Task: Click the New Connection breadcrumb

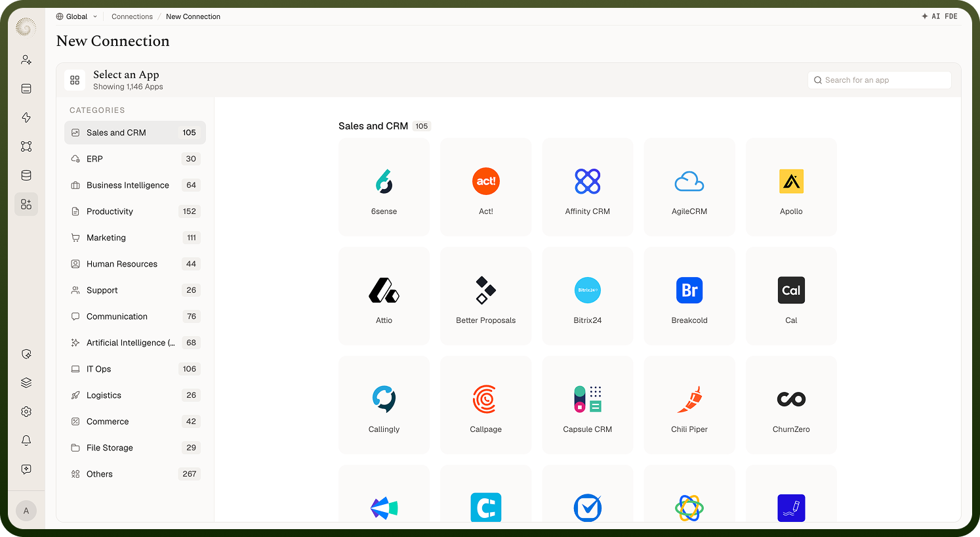Action: pyautogui.click(x=193, y=16)
